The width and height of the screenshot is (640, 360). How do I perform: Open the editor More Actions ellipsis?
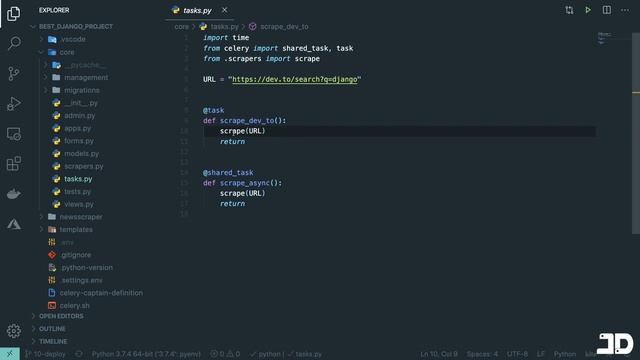point(625,10)
